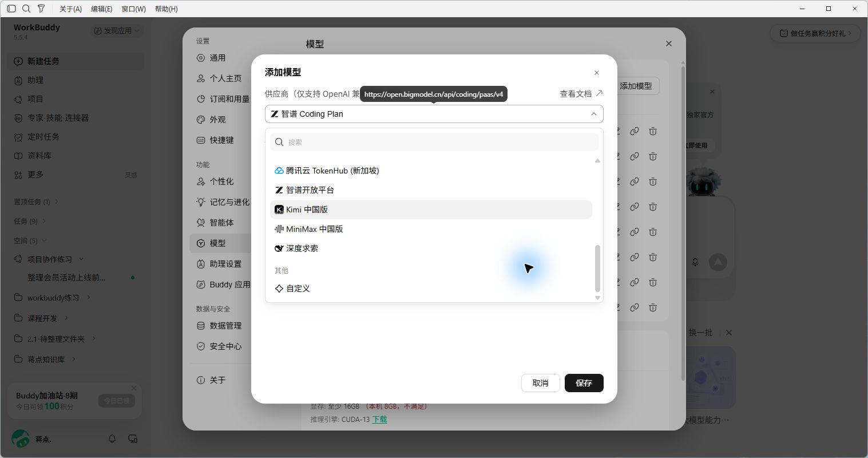
Task: Open 查看文档 link
Action: [581, 93]
